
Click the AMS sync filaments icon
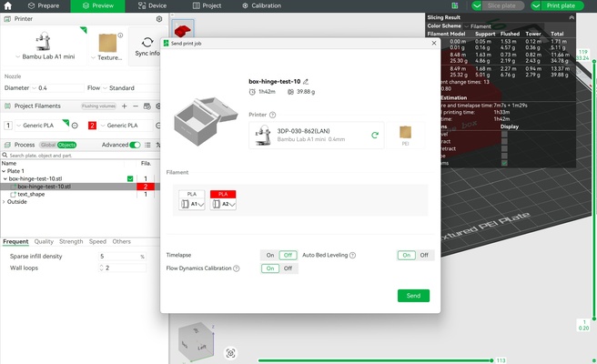point(147,106)
